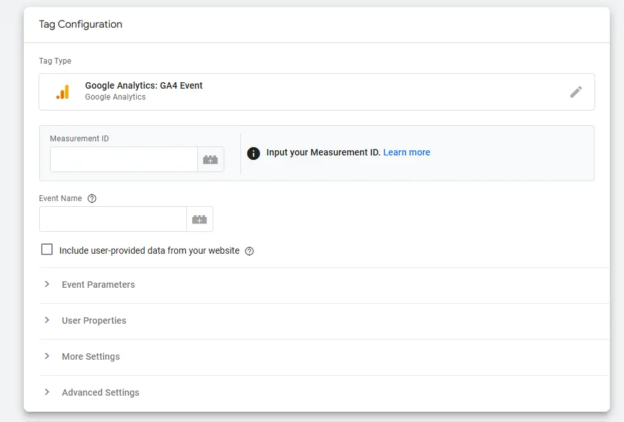The image size is (624, 422).
Task: Open help icon for user-provided data option
Action: (249, 251)
